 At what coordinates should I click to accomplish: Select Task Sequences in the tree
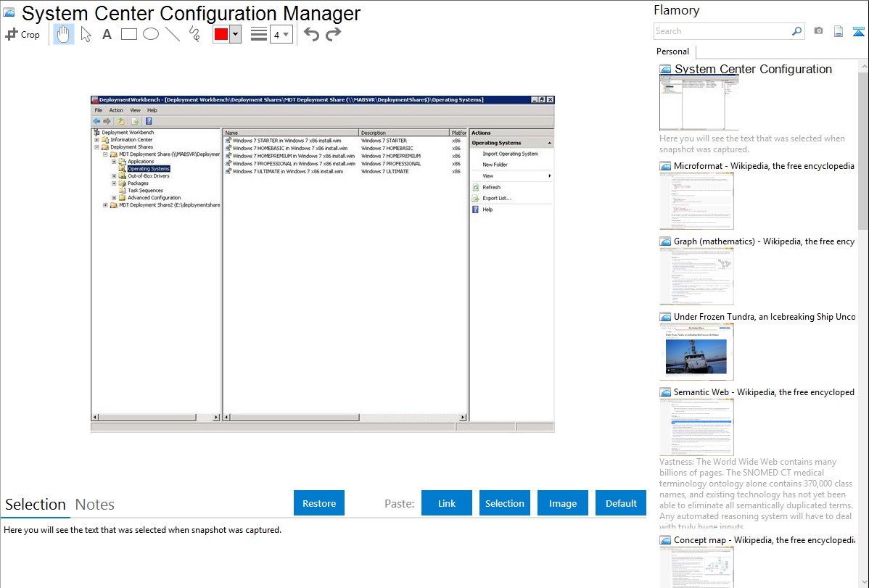click(145, 190)
